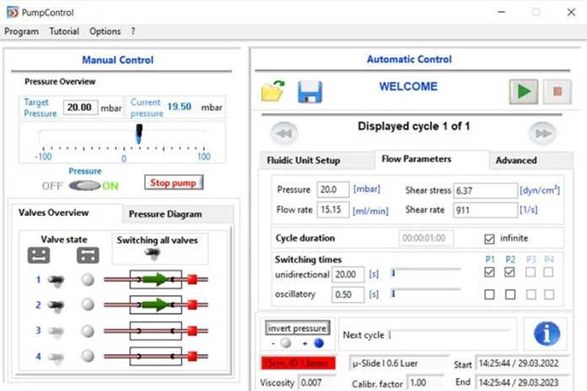Save setup using the floppy disk icon
The width and height of the screenshot is (587, 391).
pos(310,92)
